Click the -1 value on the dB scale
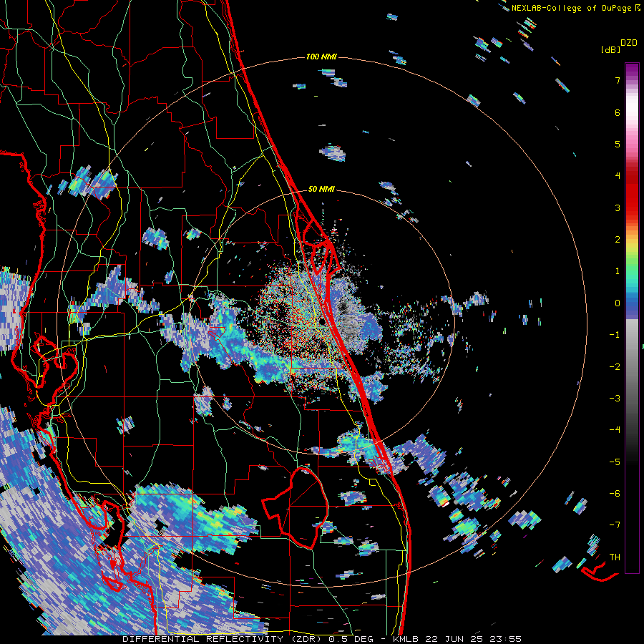The image size is (644, 644). (x=615, y=335)
